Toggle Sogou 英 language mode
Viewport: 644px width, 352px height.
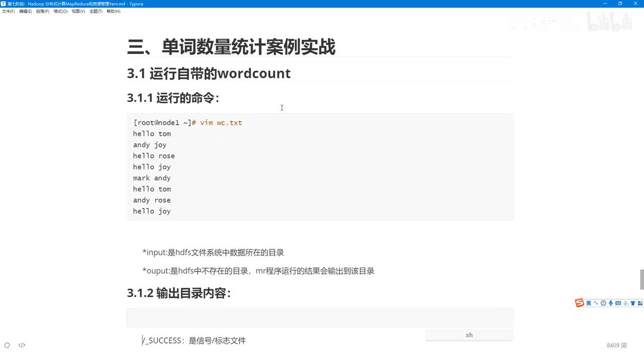(589, 303)
